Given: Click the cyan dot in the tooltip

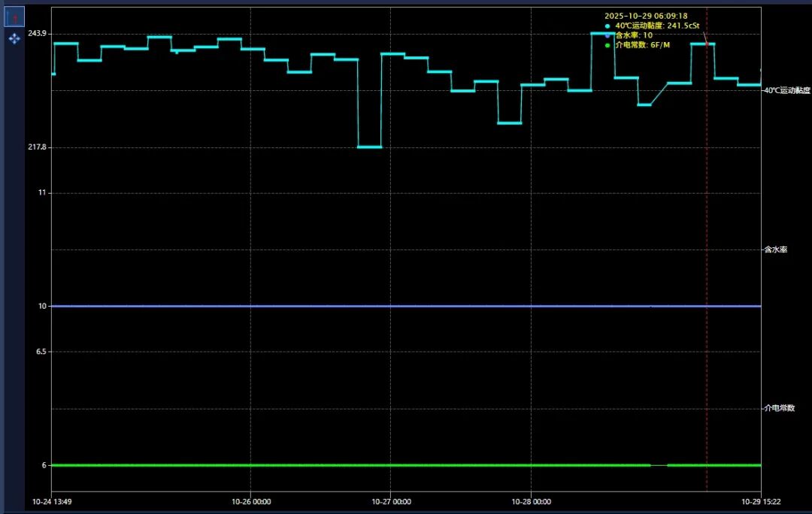Looking at the screenshot, I should pos(607,26).
